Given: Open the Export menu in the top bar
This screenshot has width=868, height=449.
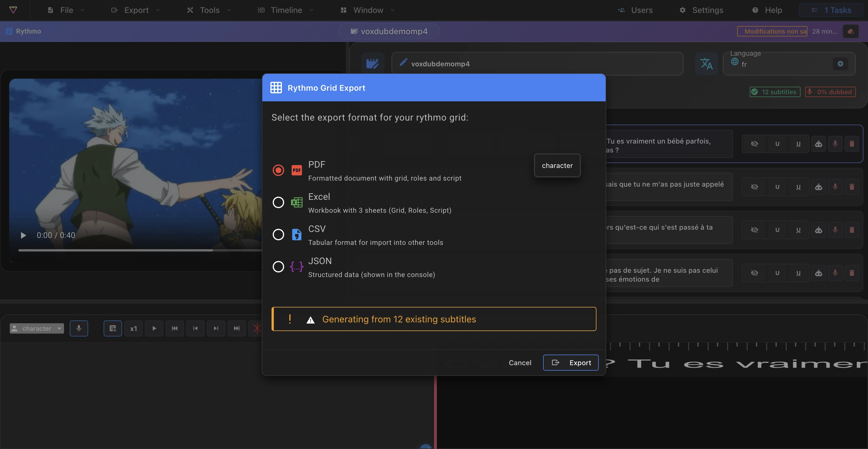Looking at the screenshot, I should point(135,10).
